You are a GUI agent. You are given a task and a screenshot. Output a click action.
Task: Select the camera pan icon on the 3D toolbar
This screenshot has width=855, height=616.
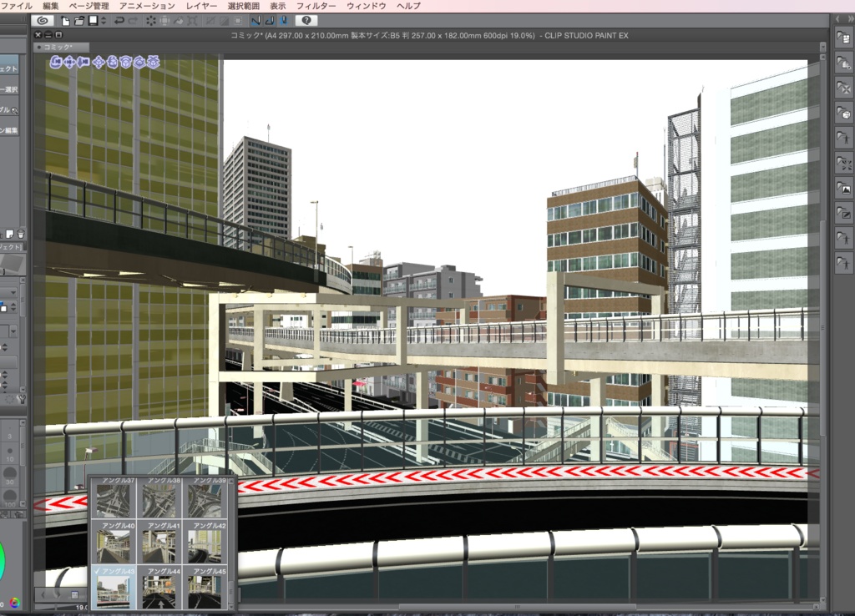point(69,63)
